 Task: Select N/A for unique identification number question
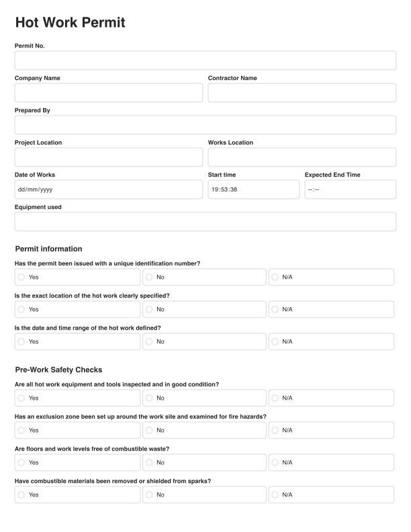(x=275, y=277)
